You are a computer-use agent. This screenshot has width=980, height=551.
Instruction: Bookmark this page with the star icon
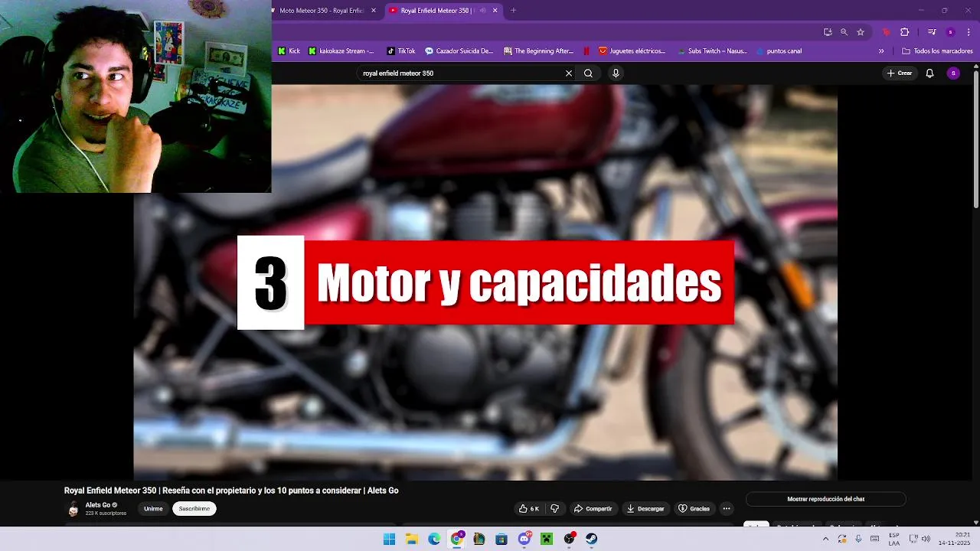[x=861, y=32]
